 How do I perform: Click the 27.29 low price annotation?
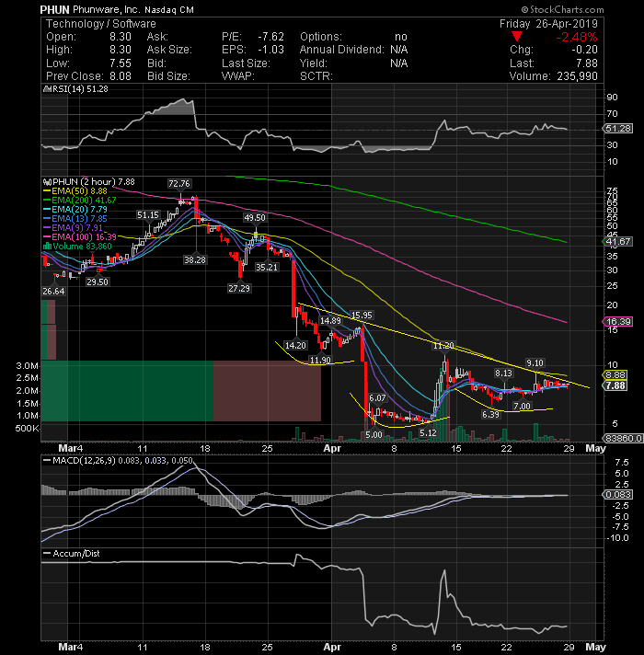[x=239, y=288]
